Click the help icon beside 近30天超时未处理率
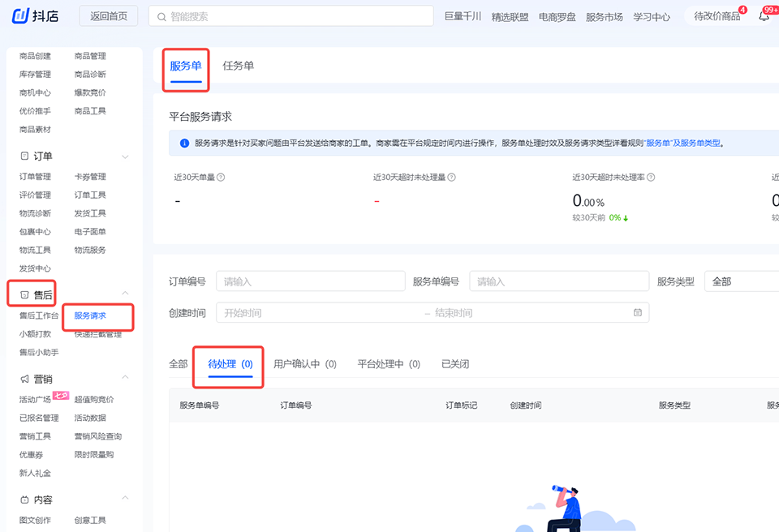The image size is (779, 532). coord(651,177)
